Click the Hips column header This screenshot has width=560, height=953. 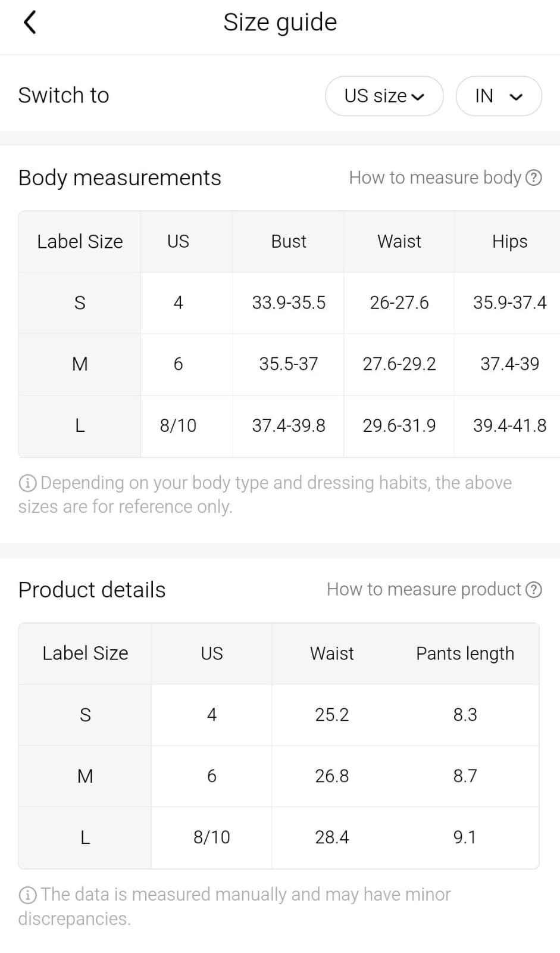coord(509,241)
